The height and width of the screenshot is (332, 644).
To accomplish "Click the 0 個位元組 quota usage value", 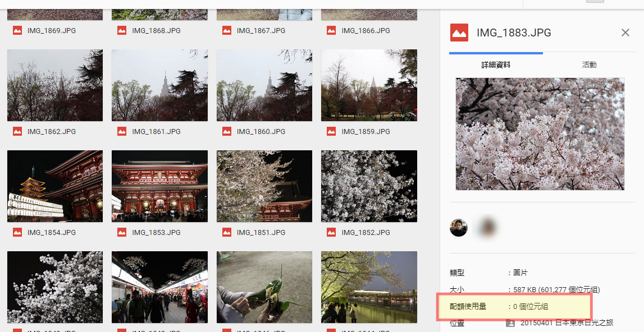I will click(x=530, y=307).
